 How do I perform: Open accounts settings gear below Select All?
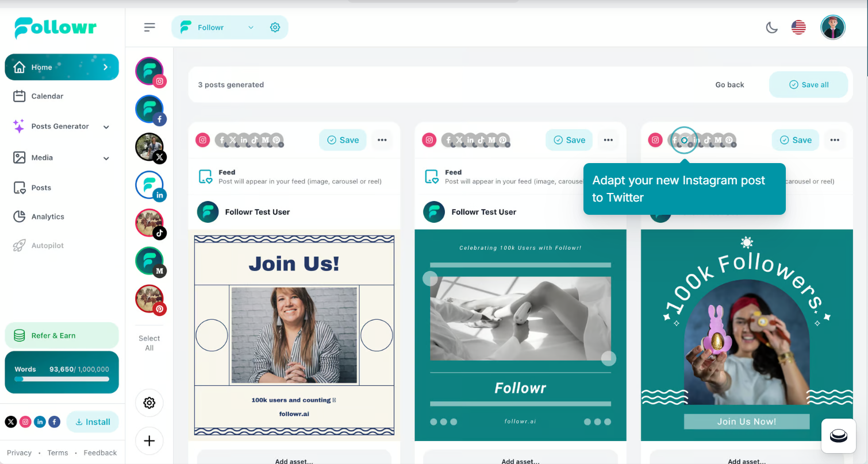pyautogui.click(x=149, y=403)
